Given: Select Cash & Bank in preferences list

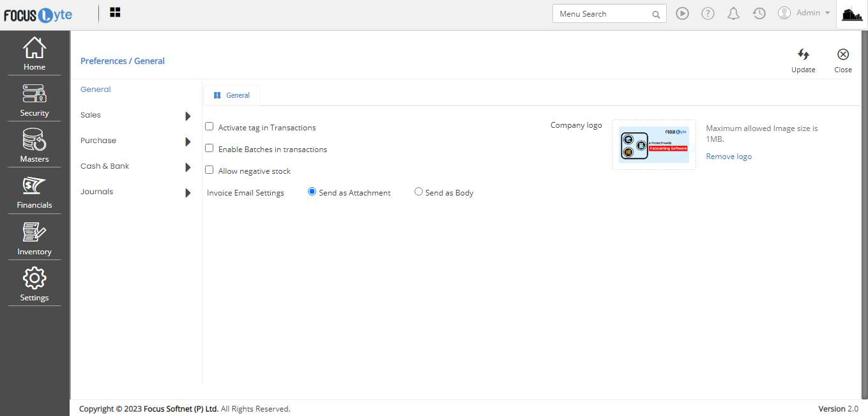Looking at the screenshot, I should coord(105,166).
